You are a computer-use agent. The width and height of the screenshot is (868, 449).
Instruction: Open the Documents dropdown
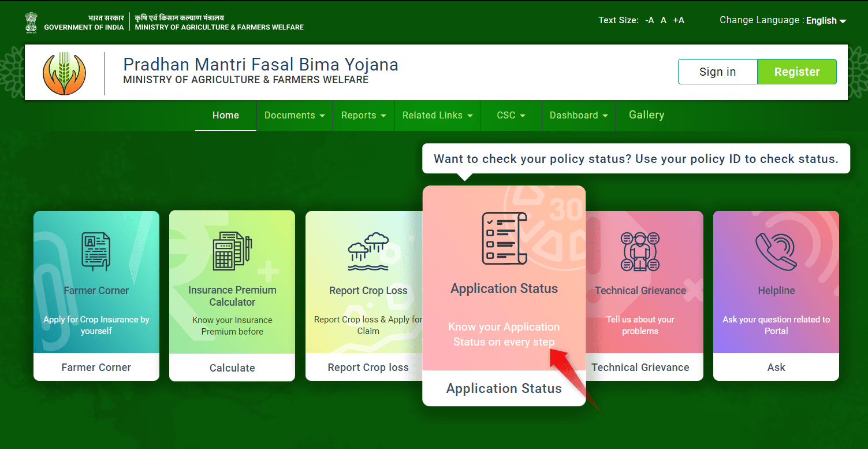tap(294, 115)
